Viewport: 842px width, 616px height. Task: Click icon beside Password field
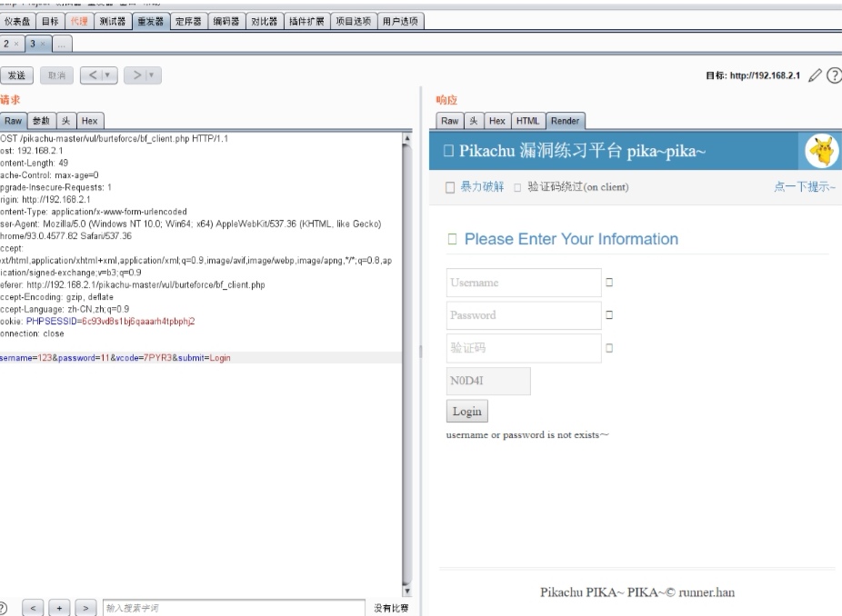tap(609, 315)
